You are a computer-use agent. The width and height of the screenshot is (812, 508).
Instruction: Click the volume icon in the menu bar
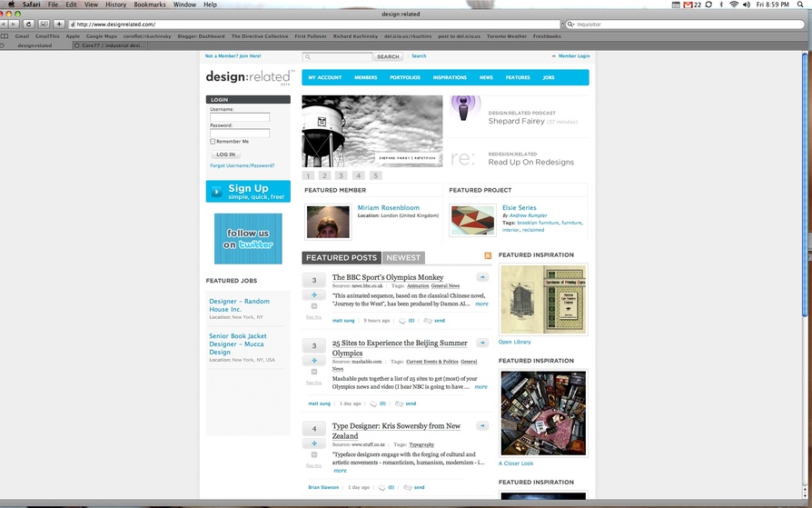[x=747, y=5]
